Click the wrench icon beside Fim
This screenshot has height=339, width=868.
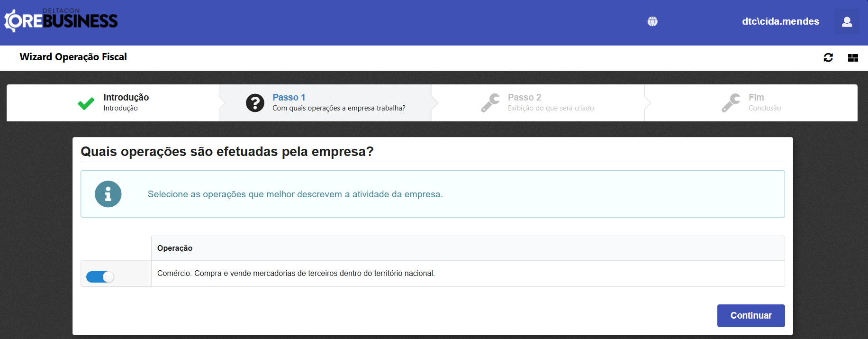(731, 103)
